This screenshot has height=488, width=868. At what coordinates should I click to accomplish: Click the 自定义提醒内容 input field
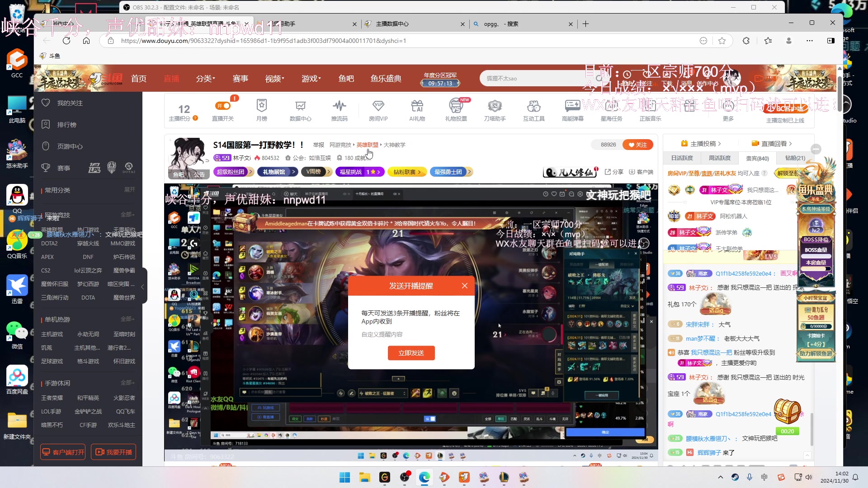pyautogui.click(x=411, y=334)
